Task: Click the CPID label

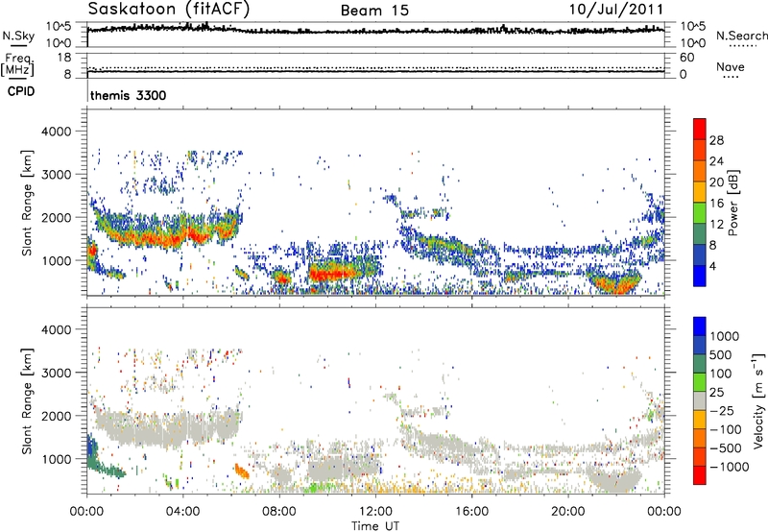Action: [x=21, y=91]
